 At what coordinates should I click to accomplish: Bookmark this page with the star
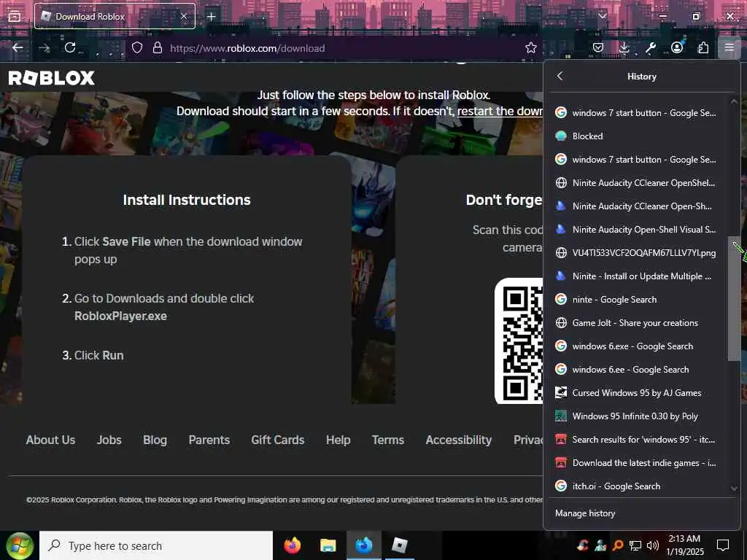(x=531, y=47)
